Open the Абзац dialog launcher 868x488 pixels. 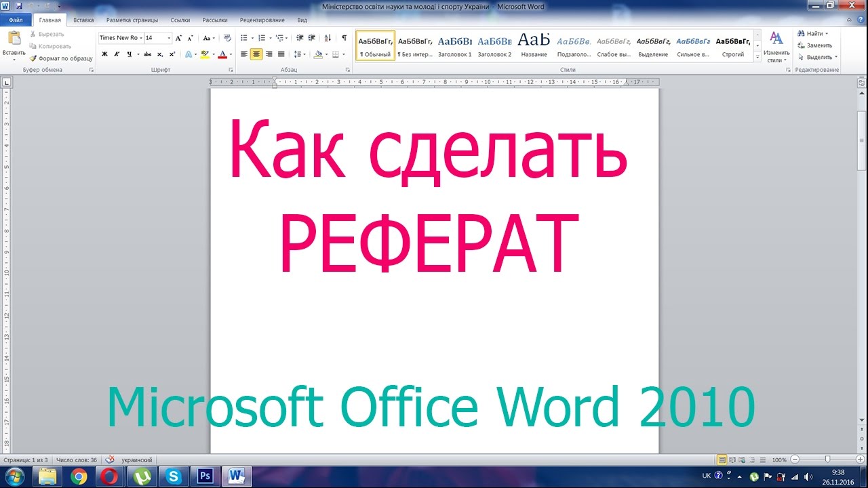(348, 70)
